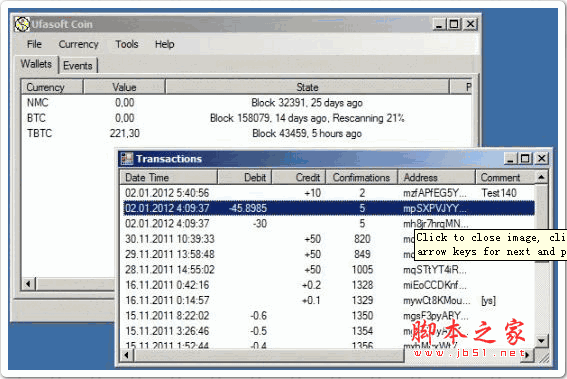Click confirmations value 1005
Viewport: 567px width, 379px height.
pyautogui.click(x=362, y=270)
